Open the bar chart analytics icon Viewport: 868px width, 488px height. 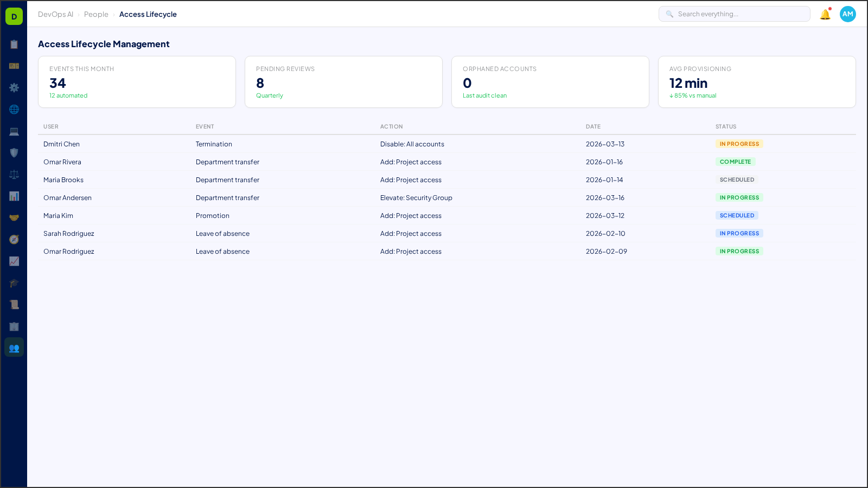pyautogui.click(x=14, y=196)
